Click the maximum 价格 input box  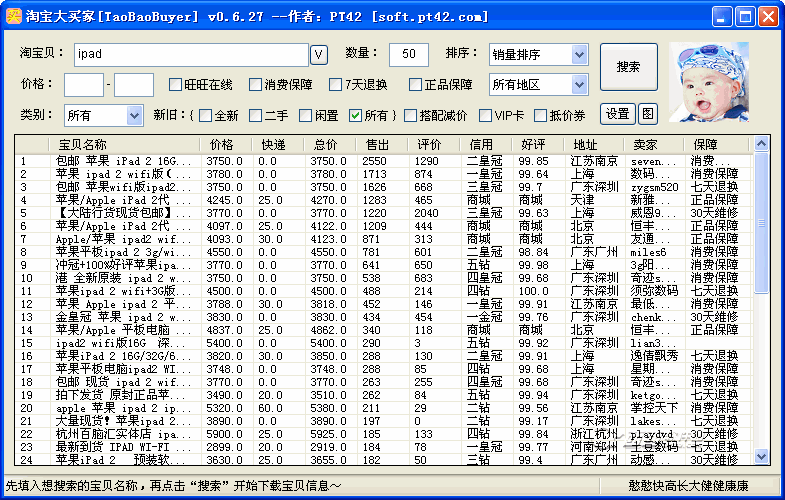[x=134, y=85]
